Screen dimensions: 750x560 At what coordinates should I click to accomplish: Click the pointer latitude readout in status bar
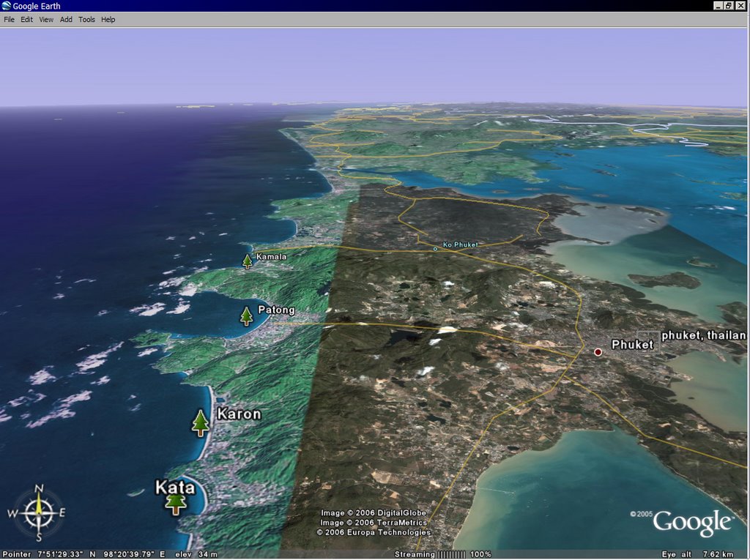[x=67, y=554]
